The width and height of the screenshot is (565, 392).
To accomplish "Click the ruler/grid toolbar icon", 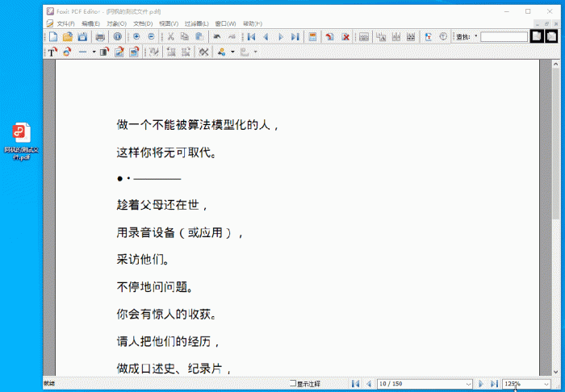I will (364, 37).
